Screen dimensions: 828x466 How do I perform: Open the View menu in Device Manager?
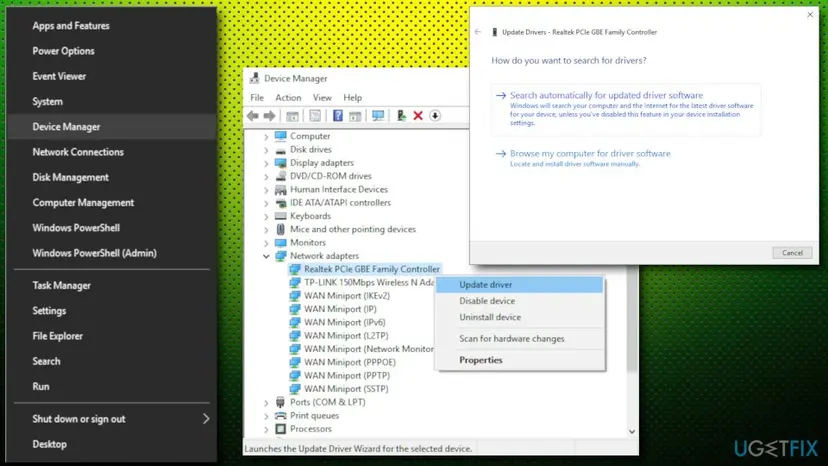pos(322,98)
